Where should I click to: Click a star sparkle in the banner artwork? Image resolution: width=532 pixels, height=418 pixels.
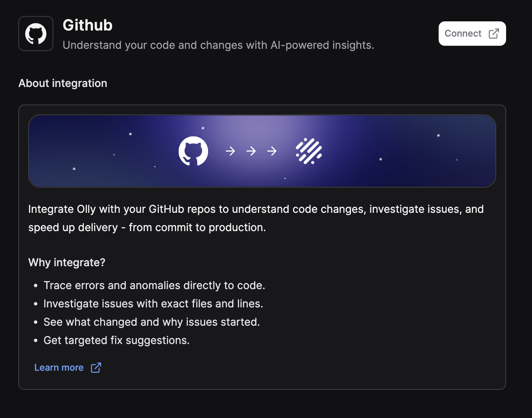point(130,134)
